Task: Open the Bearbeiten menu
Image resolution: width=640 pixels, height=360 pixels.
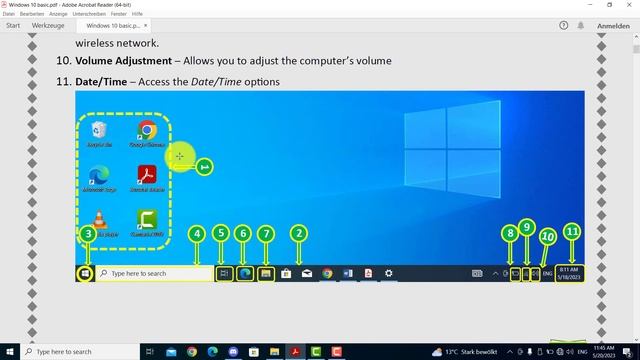Action: (32, 14)
